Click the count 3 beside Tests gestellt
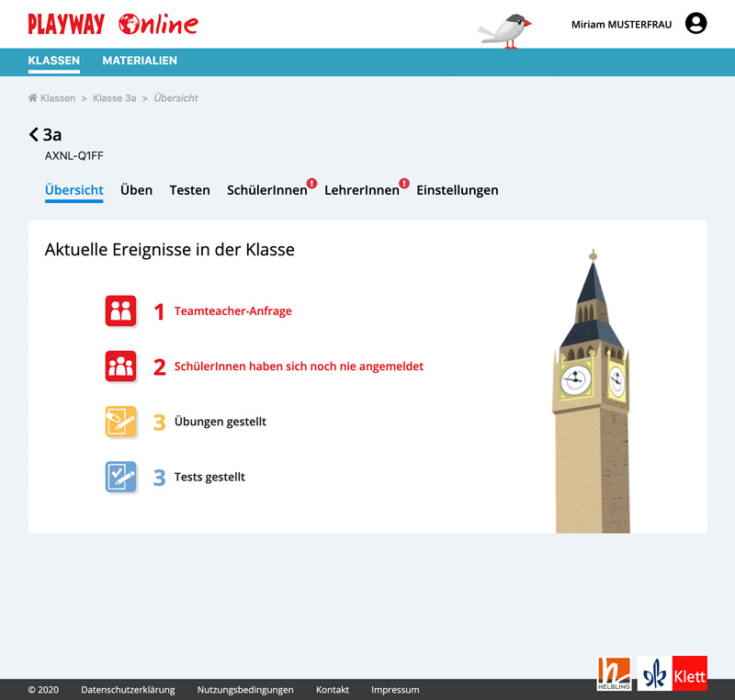This screenshot has width=735, height=700. pos(159,478)
